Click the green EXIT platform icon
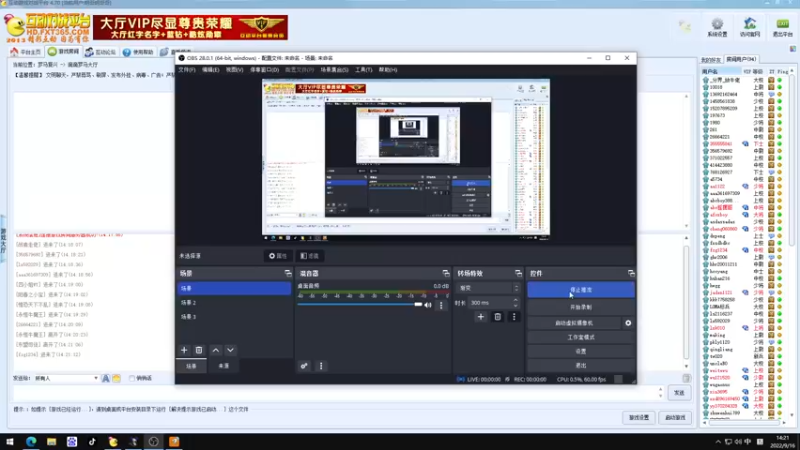The image size is (800, 450). click(x=782, y=27)
